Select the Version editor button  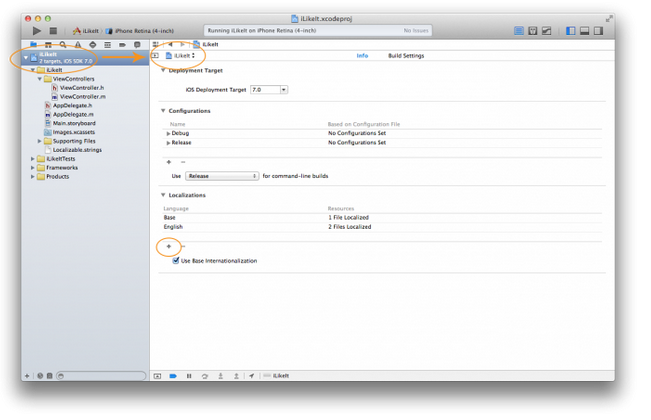pyautogui.click(x=546, y=31)
